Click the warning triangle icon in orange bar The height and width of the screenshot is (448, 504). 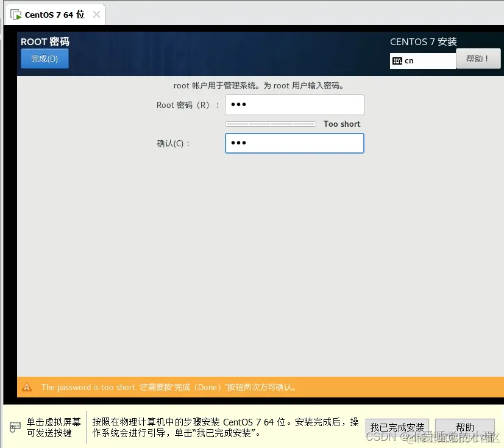(27, 387)
